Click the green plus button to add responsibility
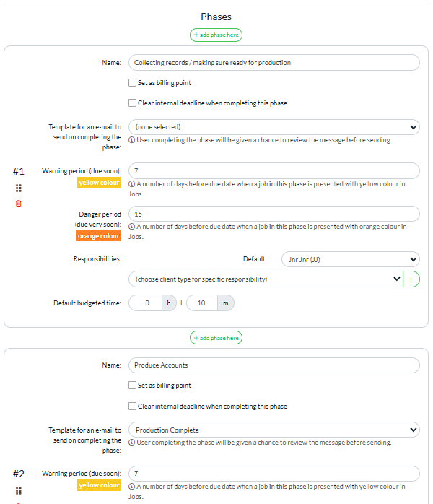 (x=411, y=279)
